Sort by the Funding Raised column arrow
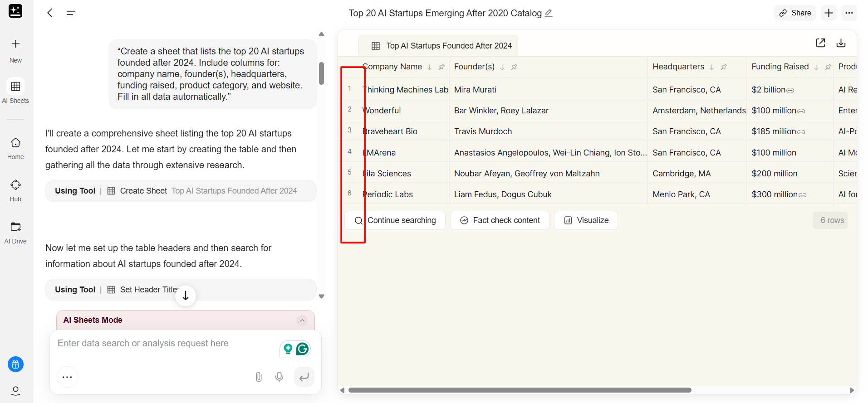Screen dimensions: 868x403 click(x=816, y=67)
